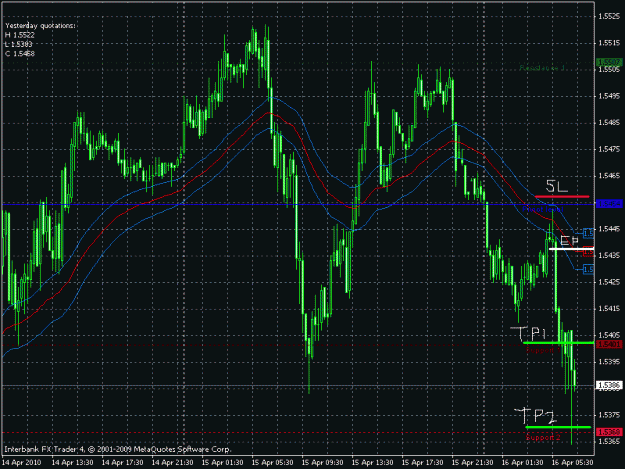Select the 'C 1.5468' quotation value

pos(20,53)
